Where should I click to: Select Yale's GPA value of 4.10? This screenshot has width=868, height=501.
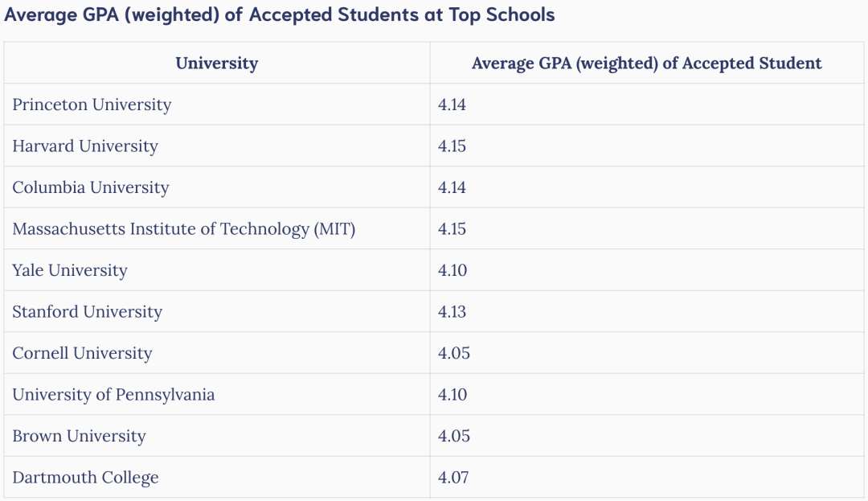click(452, 270)
